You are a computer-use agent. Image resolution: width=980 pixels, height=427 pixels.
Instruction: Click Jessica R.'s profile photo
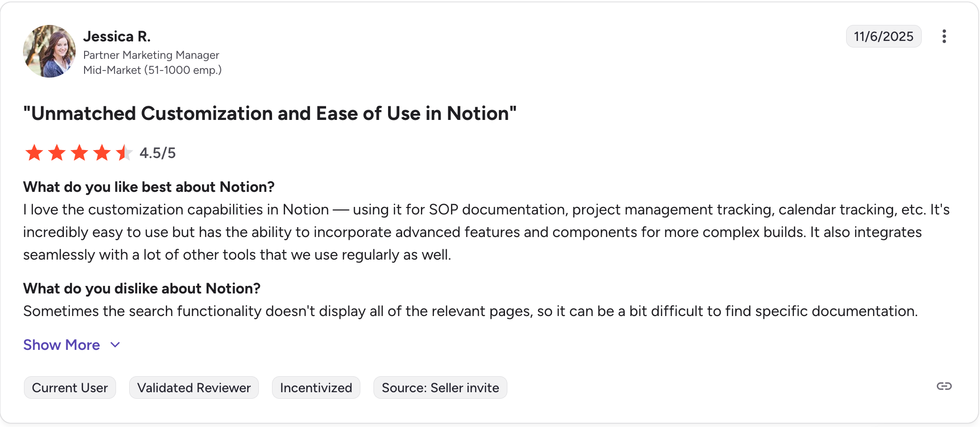(49, 51)
